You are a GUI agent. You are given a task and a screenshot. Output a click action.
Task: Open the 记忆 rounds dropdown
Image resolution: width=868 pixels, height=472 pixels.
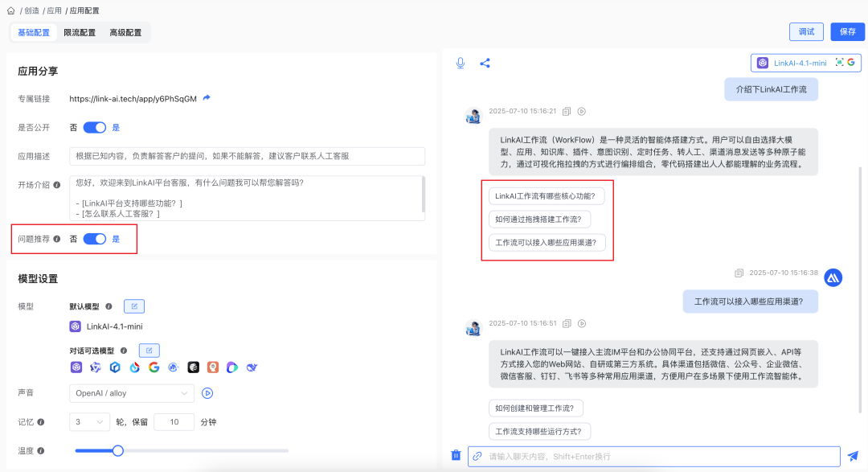point(88,421)
